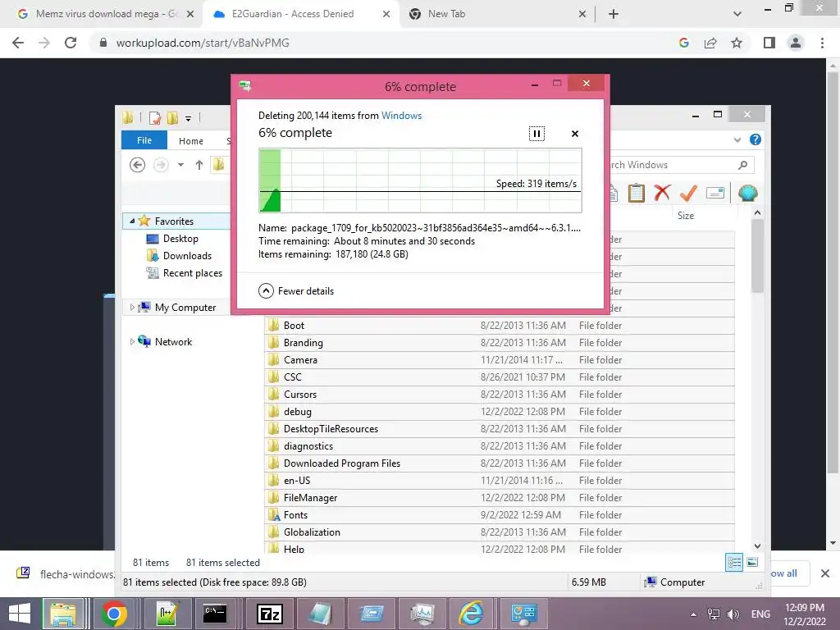Open the Chrome profile avatar
Image resolution: width=840 pixels, height=630 pixels.
pyautogui.click(x=796, y=43)
